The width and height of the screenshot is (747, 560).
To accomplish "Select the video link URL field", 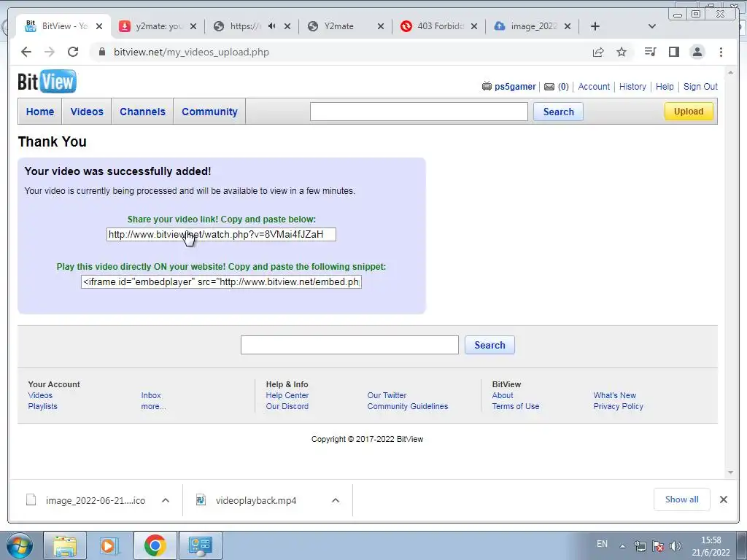I will (221, 234).
